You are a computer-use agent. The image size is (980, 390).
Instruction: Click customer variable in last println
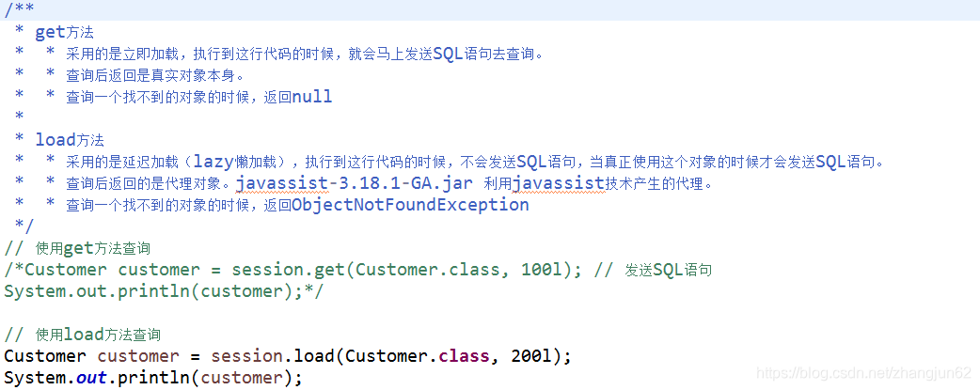click(x=243, y=378)
